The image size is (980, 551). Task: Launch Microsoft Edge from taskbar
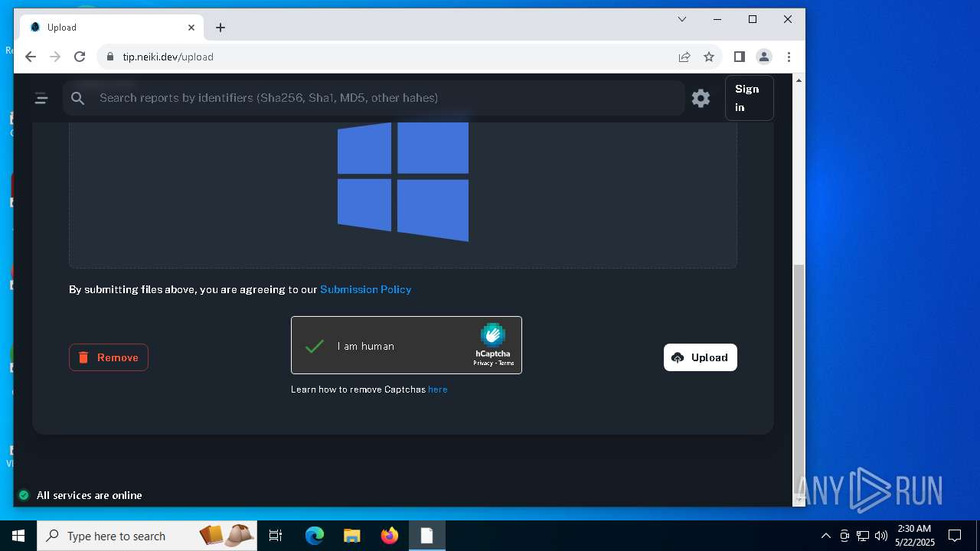(315, 536)
